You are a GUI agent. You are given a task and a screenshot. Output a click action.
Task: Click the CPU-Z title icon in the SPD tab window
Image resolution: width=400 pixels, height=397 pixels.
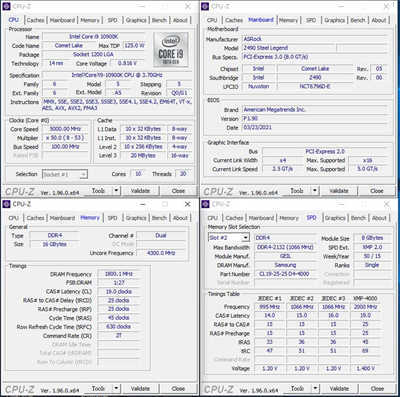click(x=205, y=204)
